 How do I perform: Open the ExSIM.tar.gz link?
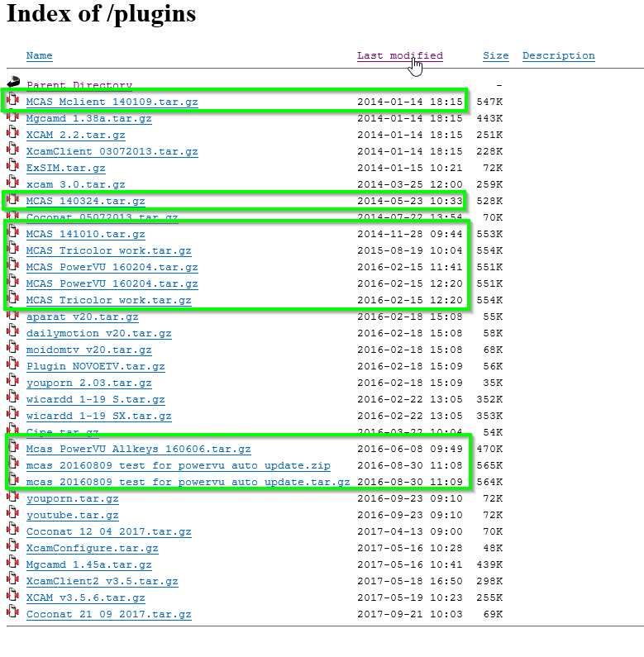[x=66, y=168]
